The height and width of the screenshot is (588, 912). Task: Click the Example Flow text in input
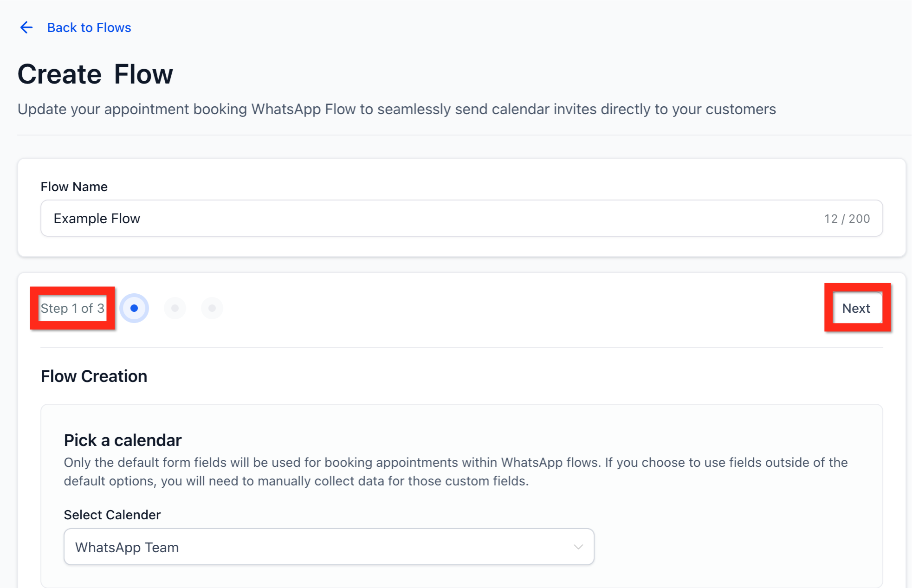coord(97,219)
